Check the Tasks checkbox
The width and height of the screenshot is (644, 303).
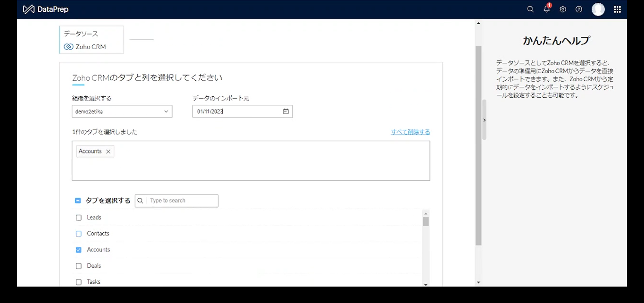point(79,282)
